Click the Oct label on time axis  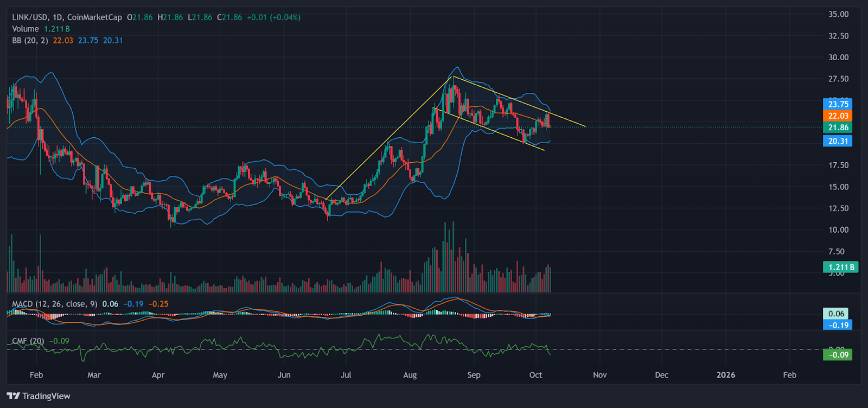[x=535, y=375]
